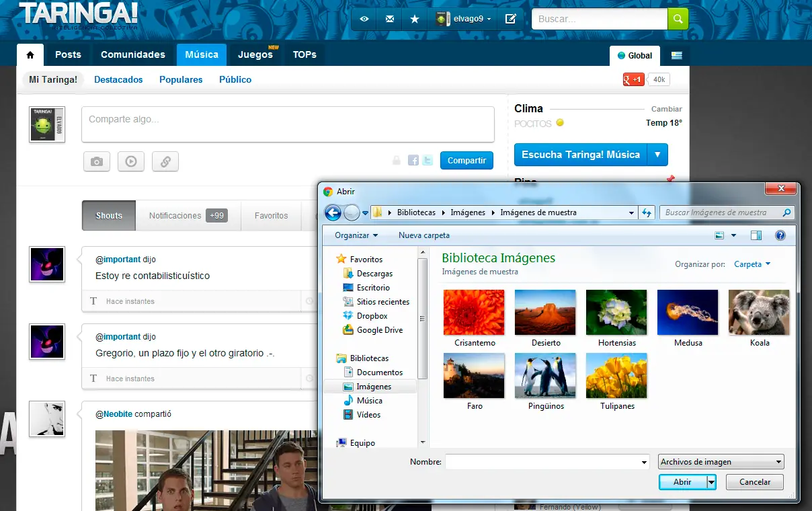The width and height of the screenshot is (812, 511).
Task: Open Google Drive in the sidebar
Action: coord(373,330)
